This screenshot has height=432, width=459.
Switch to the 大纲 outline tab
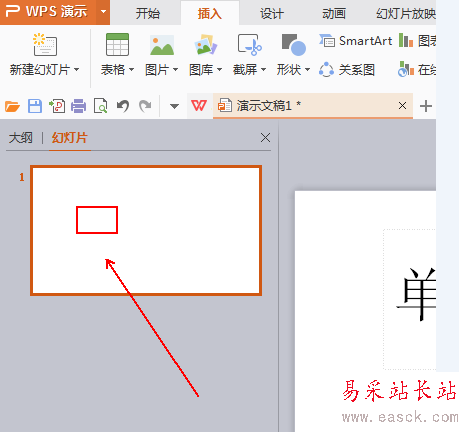click(21, 138)
